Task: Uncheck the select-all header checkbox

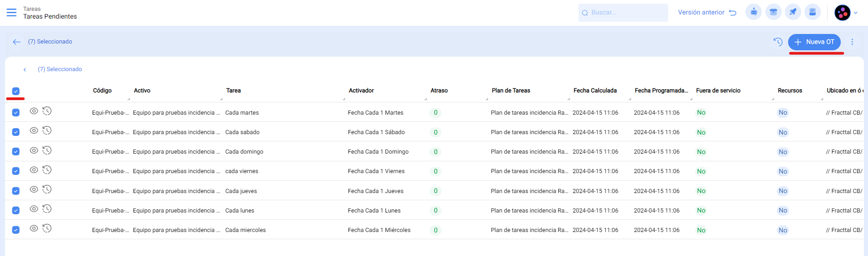Action: [16, 91]
